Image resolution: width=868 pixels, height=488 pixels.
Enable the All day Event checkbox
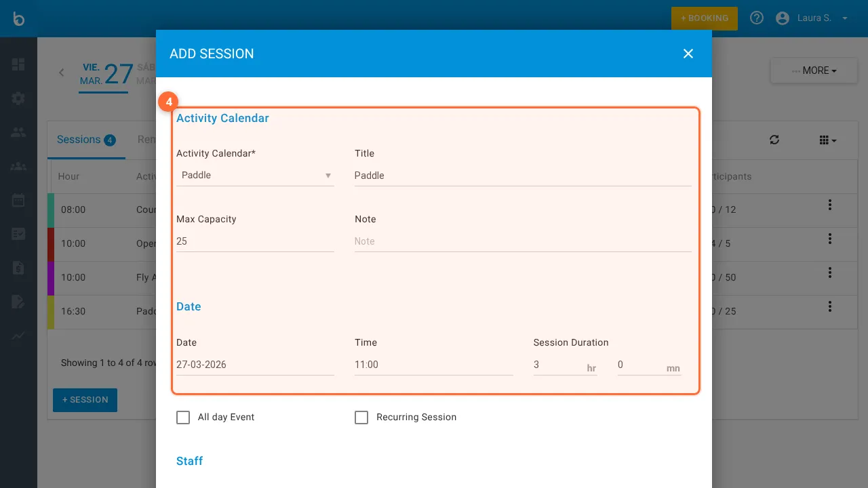pyautogui.click(x=183, y=418)
